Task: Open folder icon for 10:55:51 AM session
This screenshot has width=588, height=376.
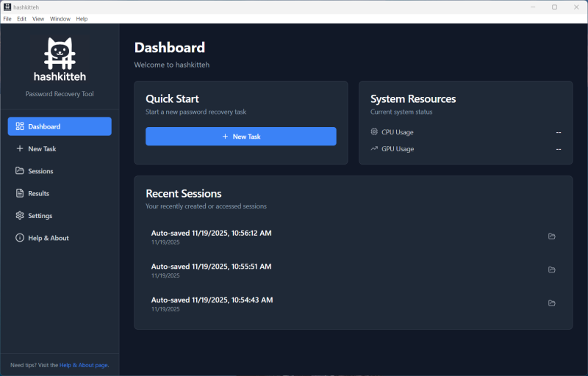Action: 552,270
